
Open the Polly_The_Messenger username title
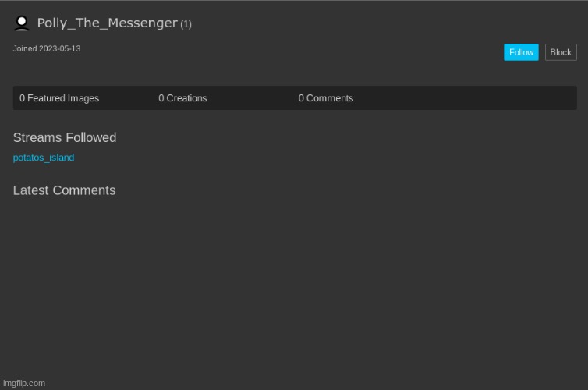107,23
